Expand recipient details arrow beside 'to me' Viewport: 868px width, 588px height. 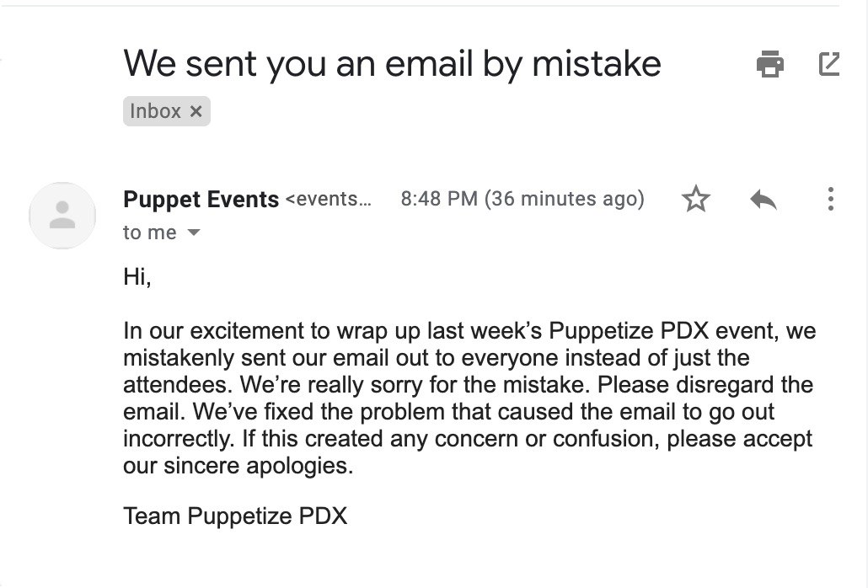click(x=194, y=233)
